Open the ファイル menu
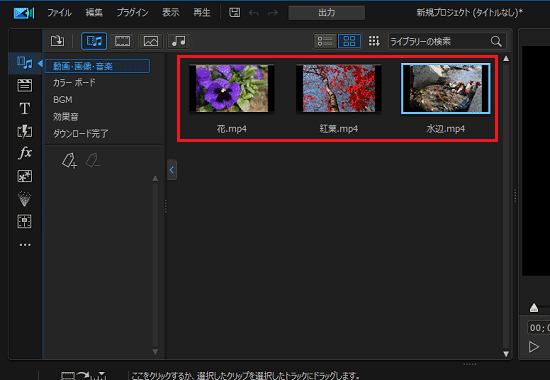 59,13
